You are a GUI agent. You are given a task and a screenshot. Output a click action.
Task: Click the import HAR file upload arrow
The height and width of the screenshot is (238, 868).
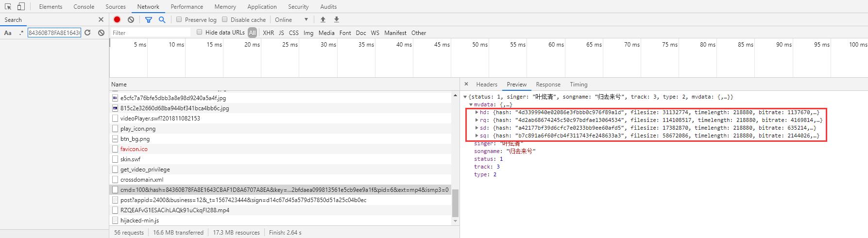point(323,19)
